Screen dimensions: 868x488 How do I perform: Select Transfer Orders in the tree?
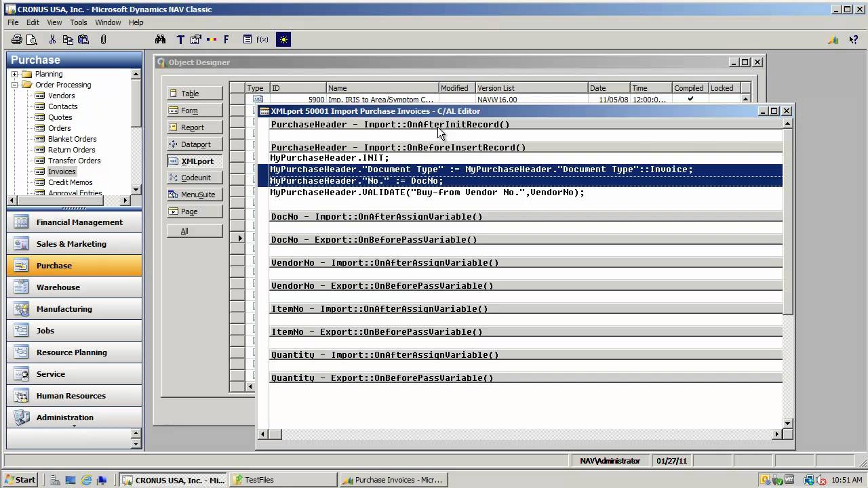click(x=74, y=161)
